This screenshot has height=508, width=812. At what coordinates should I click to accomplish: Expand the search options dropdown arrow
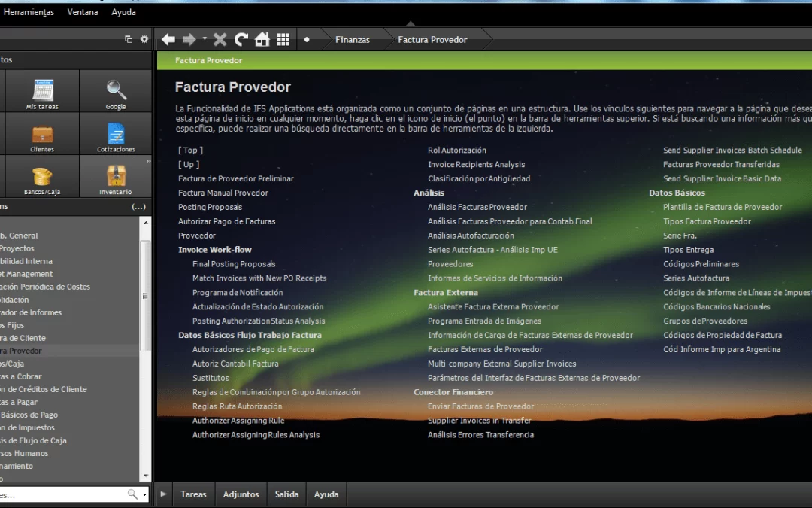coord(144,494)
